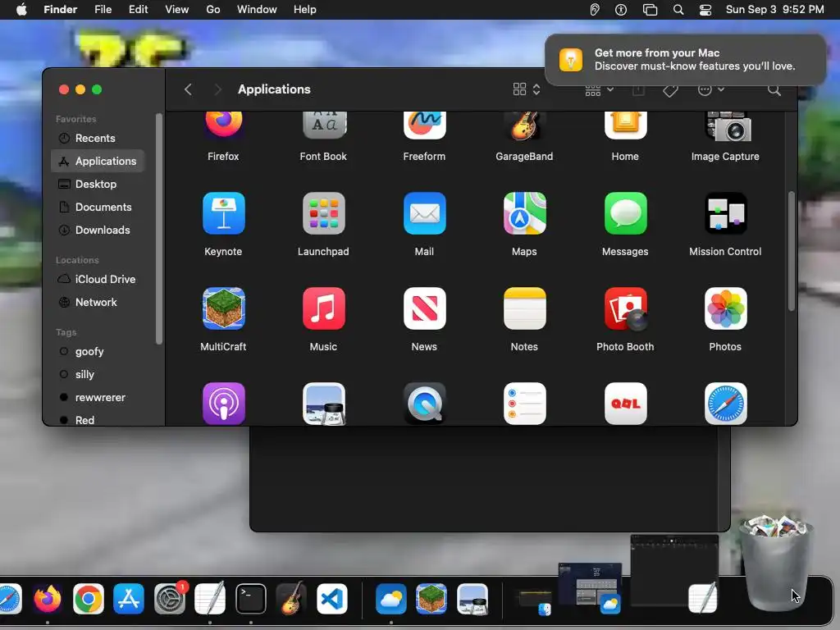
Task: Launch the Freeform app
Action: (424, 126)
